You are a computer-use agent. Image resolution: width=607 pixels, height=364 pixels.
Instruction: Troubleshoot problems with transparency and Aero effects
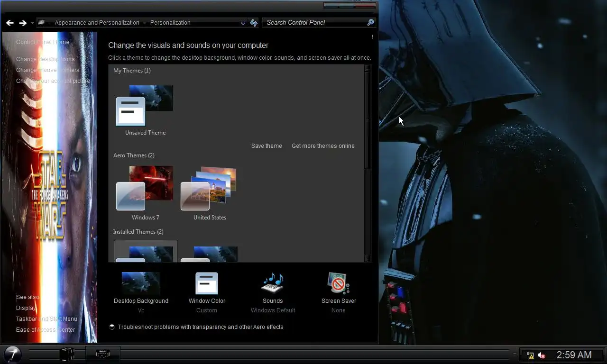201,327
